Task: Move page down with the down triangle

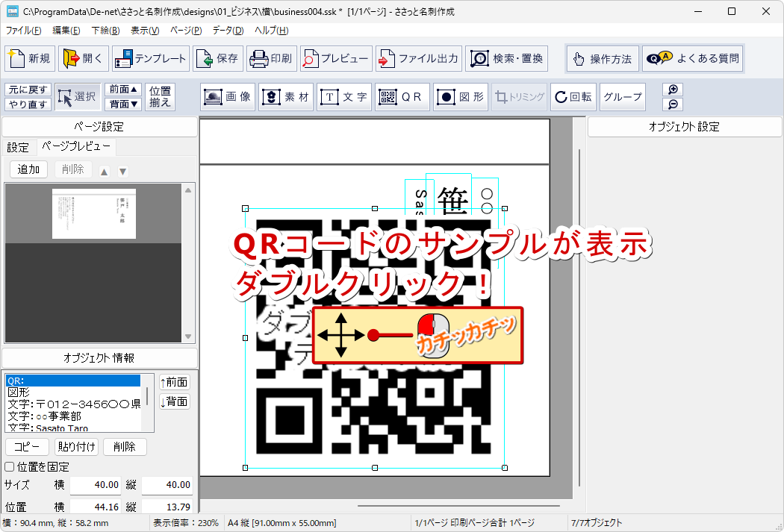Action: point(122,172)
